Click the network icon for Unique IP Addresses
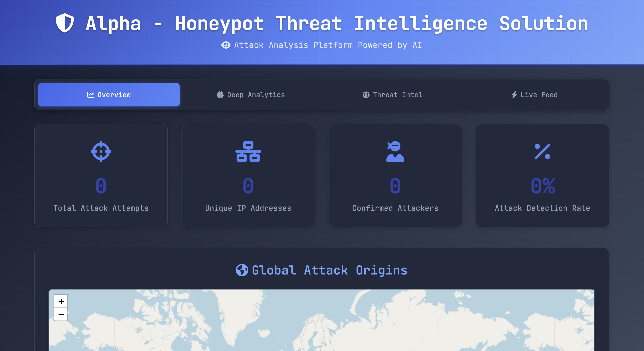Image resolution: width=644 pixels, height=351 pixels. click(x=248, y=151)
